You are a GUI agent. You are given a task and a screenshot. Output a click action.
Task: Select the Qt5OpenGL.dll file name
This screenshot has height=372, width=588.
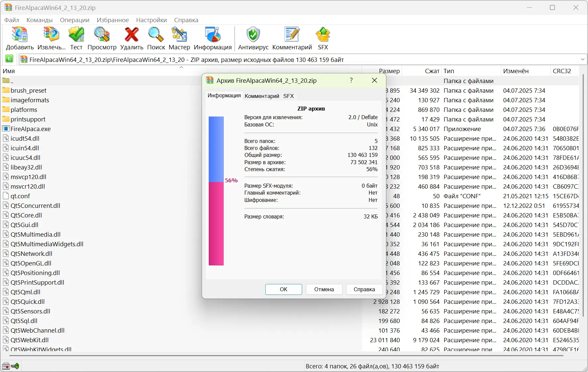point(31,263)
